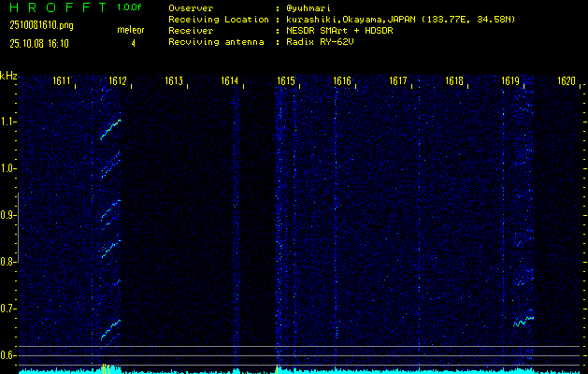Click the 1615 time marker

(286, 82)
